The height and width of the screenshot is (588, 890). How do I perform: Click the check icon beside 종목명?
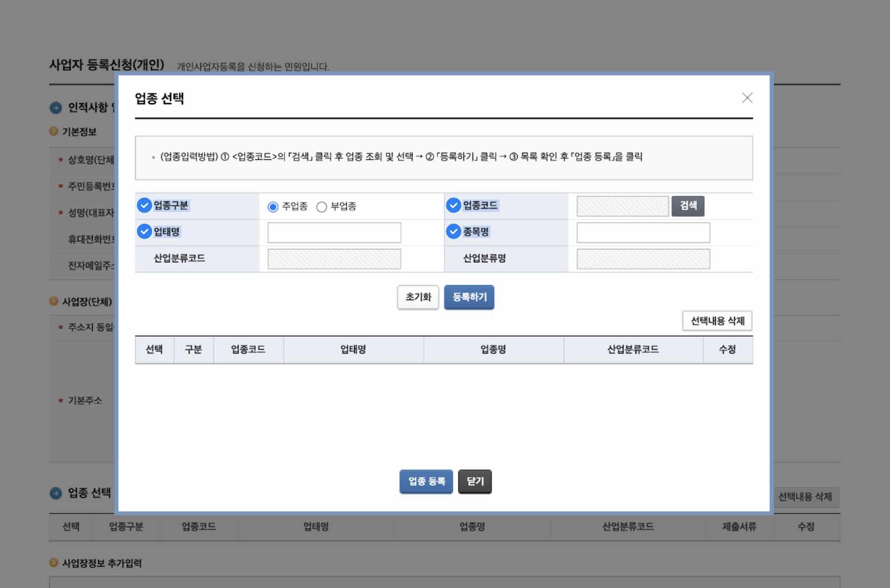453,232
